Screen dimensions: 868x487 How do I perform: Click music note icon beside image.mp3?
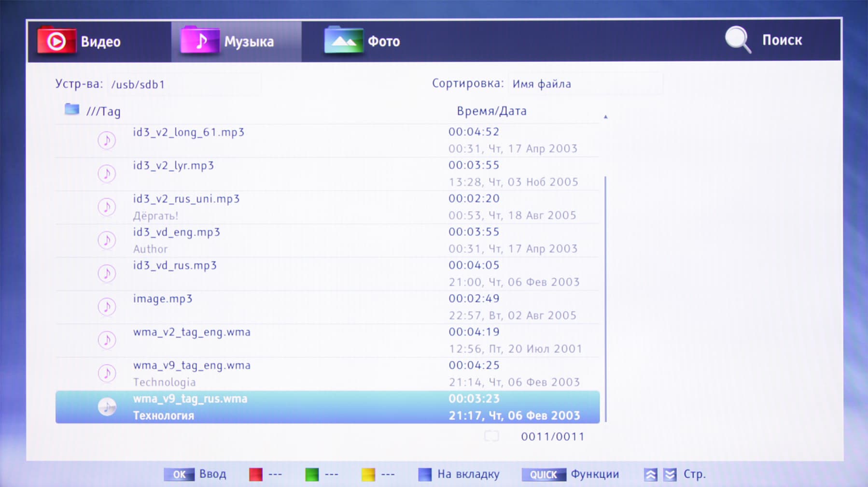pos(107,306)
